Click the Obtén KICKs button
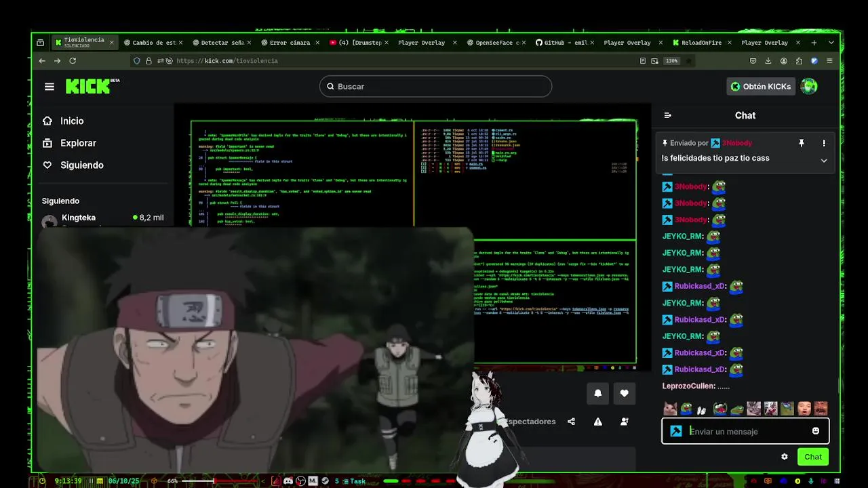The height and width of the screenshot is (488, 868). [760, 86]
